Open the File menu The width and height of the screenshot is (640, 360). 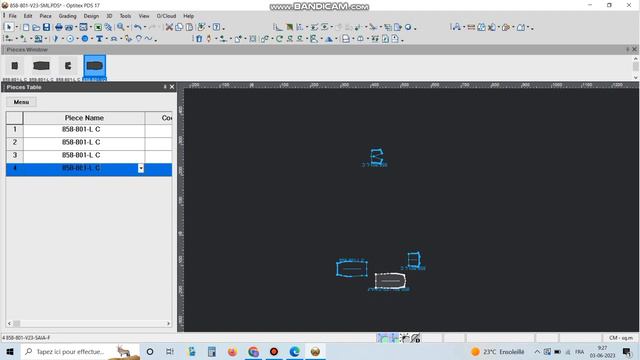pos(13,16)
